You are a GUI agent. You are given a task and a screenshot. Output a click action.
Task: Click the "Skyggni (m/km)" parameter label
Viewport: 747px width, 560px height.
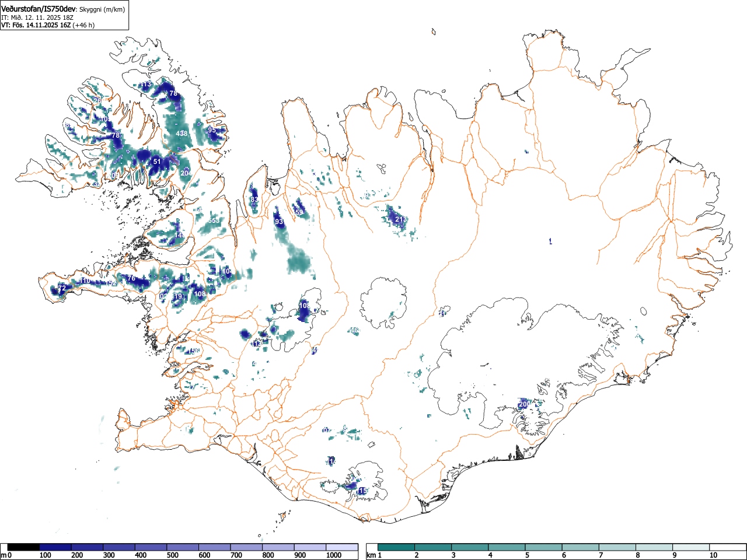pyautogui.click(x=102, y=9)
